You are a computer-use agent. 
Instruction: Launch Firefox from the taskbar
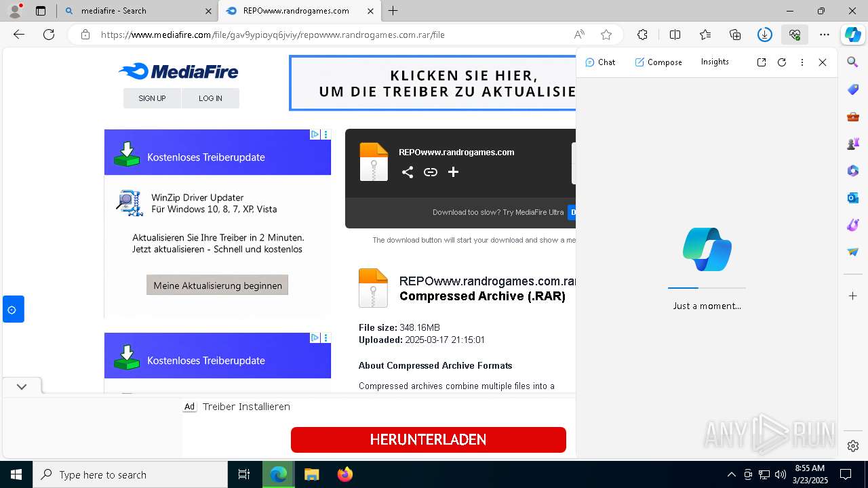(x=345, y=474)
